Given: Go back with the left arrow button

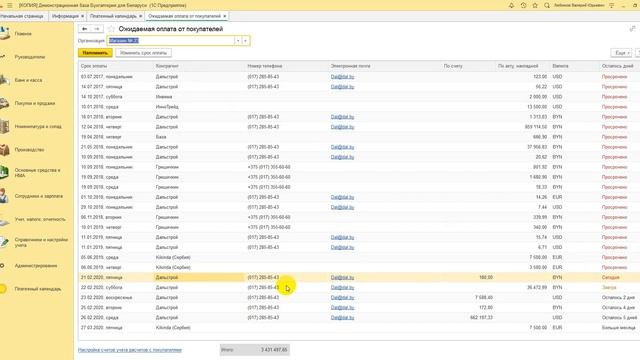Looking at the screenshot, I should click(x=84, y=29).
